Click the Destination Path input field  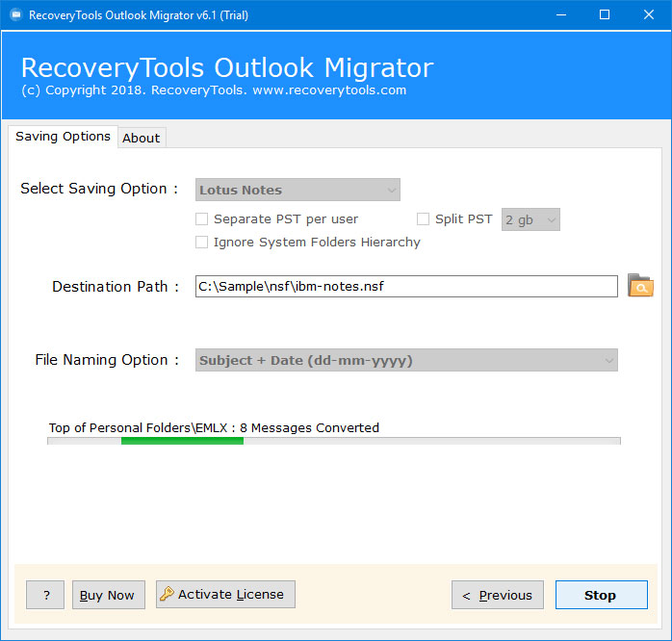point(406,286)
